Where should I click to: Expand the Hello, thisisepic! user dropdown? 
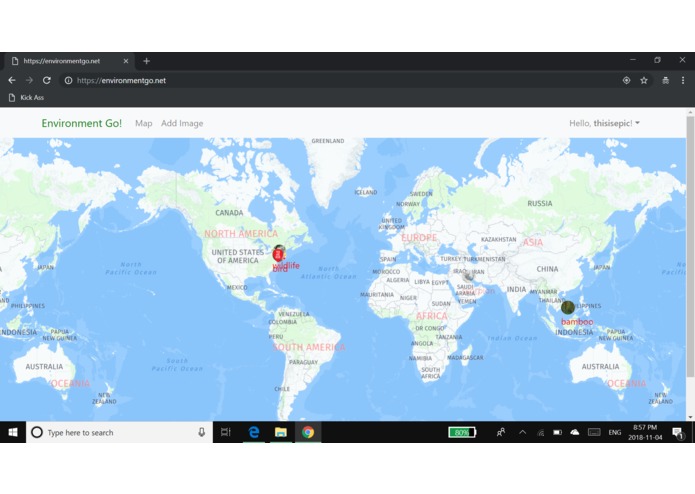click(605, 123)
